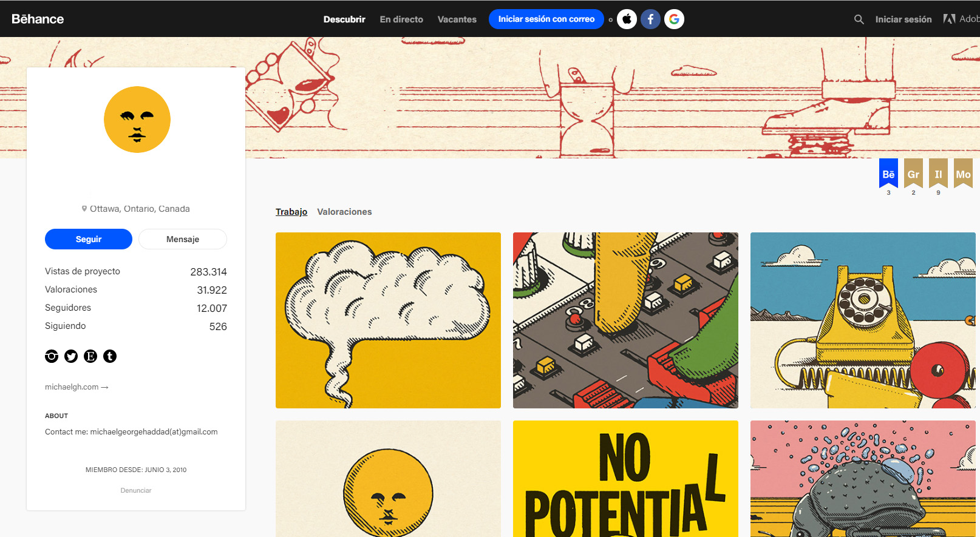The height and width of the screenshot is (537, 980).
Task: Open the cloud illustration project thumbnail
Action: click(388, 320)
